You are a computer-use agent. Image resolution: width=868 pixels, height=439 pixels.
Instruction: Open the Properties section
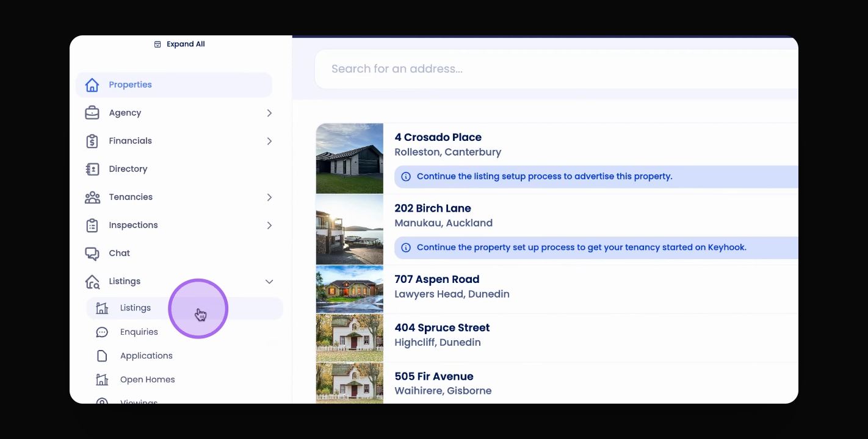point(174,85)
